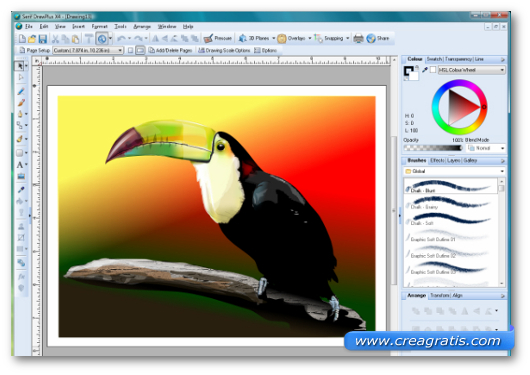Viewport: 530px width, 375px height.
Task: Open the HSL Colour Wheel dropdown
Action: point(472,70)
